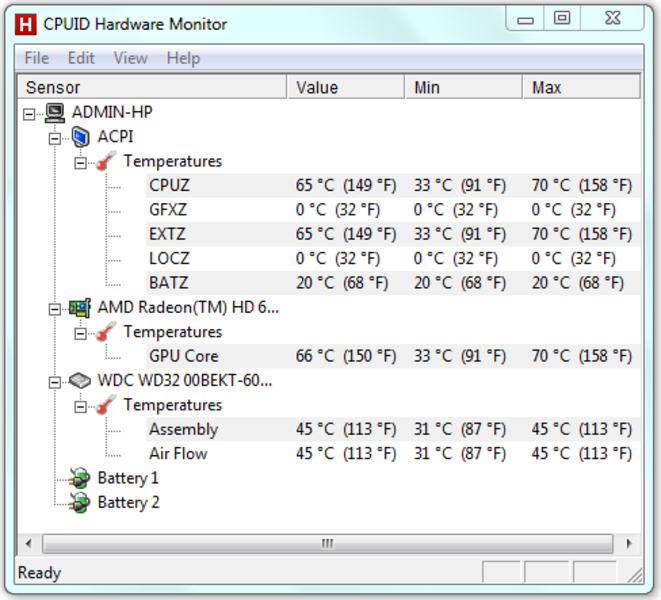Click the WDC hard drive icon

tap(80, 381)
